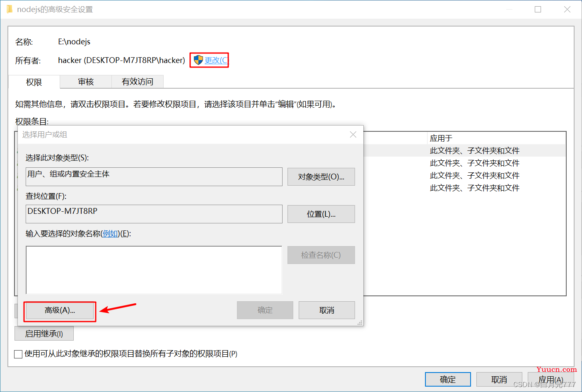Click the 应用(A) button
This screenshot has width=582, height=392.
pos(551,379)
